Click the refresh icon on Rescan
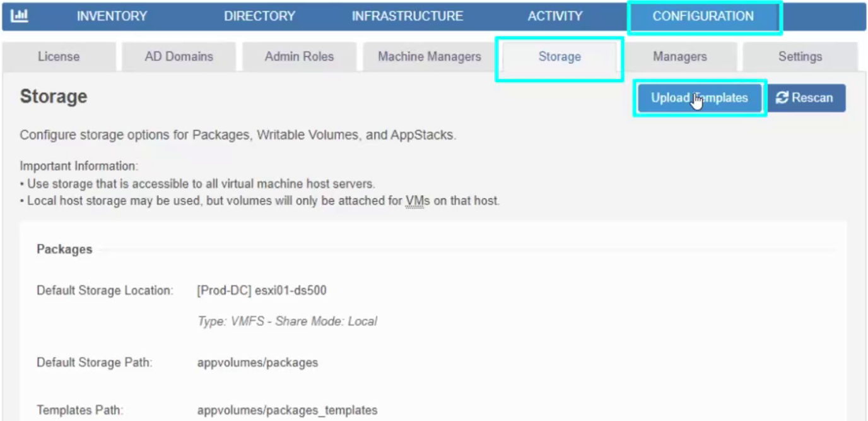Image resolution: width=868 pixels, height=421 pixels. coord(782,98)
